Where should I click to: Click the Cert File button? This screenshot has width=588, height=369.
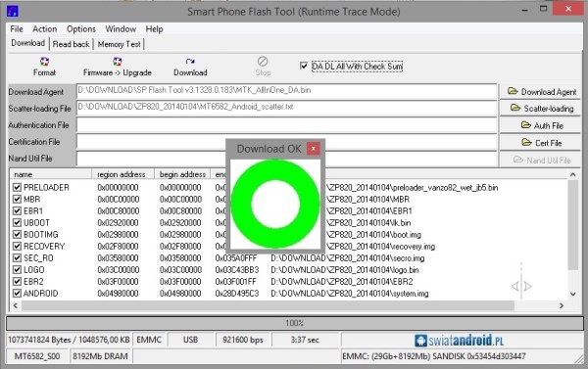pyautogui.click(x=540, y=143)
